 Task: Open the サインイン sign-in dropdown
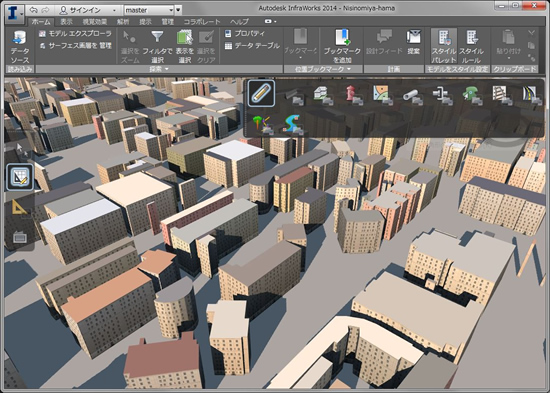point(87,10)
